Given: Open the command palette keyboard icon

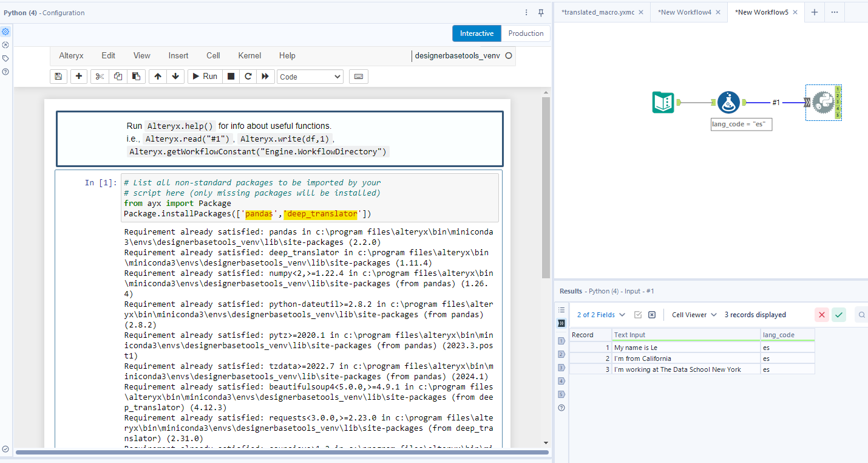Looking at the screenshot, I should click(x=358, y=77).
